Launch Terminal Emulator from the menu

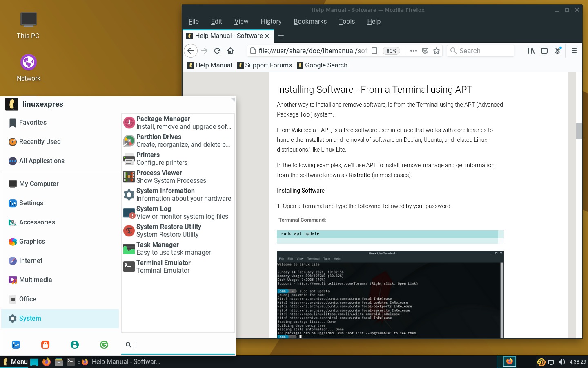click(x=178, y=266)
